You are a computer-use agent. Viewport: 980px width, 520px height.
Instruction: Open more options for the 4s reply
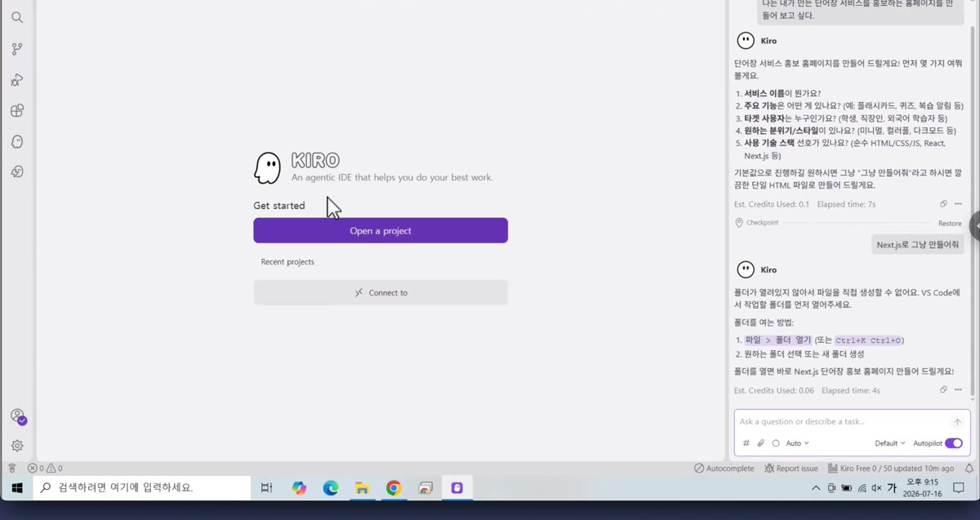pyautogui.click(x=958, y=390)
